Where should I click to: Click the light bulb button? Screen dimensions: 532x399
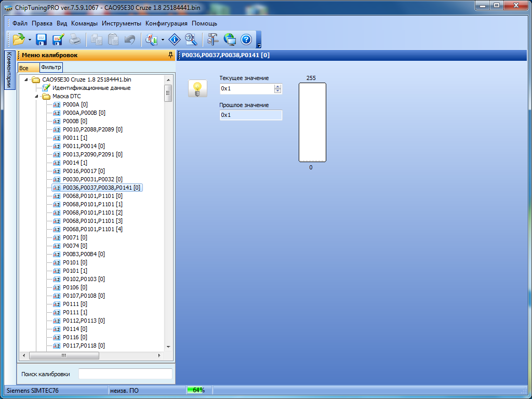(x=197, y=88)
